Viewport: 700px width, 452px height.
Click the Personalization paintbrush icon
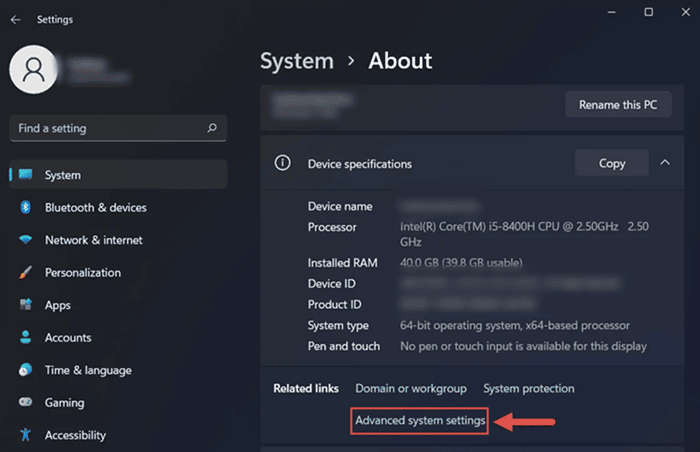tap(25, 273)
